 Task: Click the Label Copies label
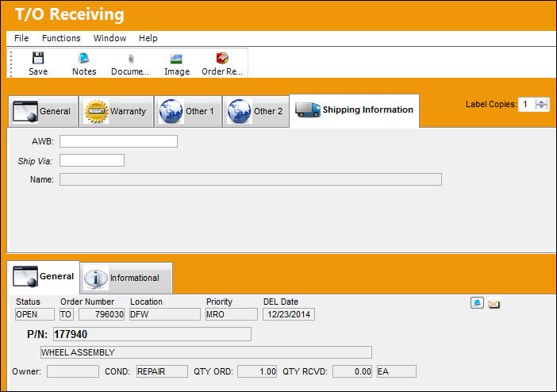click(491, 104)
